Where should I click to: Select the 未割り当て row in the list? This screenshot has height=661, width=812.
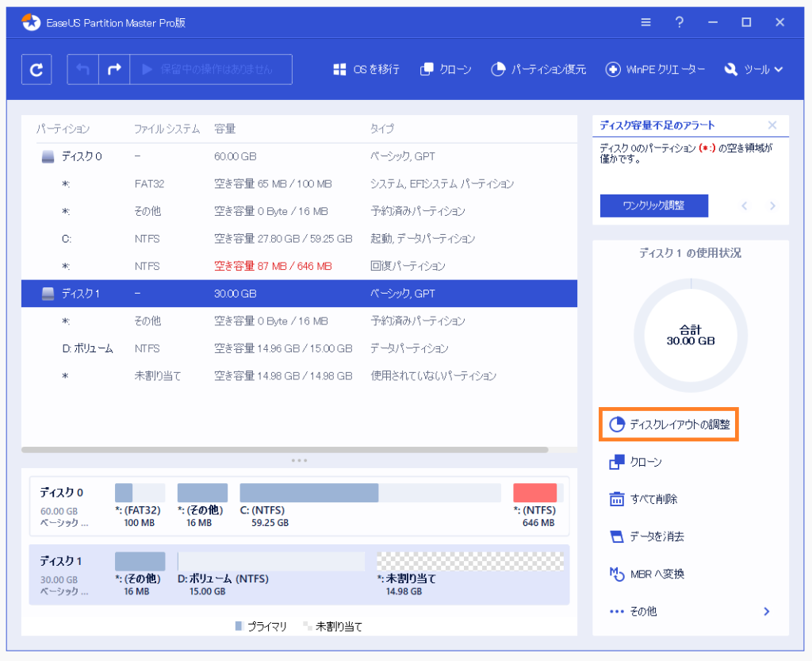click(299, 376)
